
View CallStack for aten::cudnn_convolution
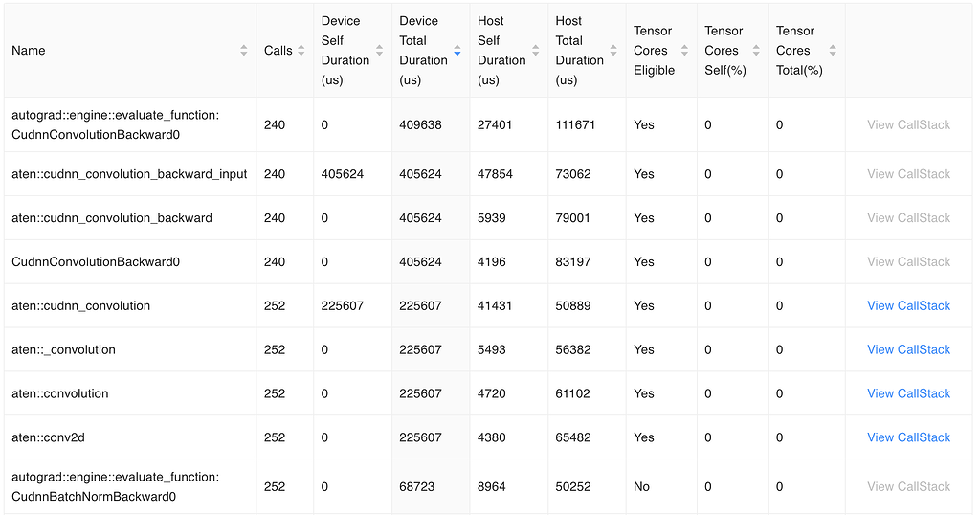(x=908, y=305)
